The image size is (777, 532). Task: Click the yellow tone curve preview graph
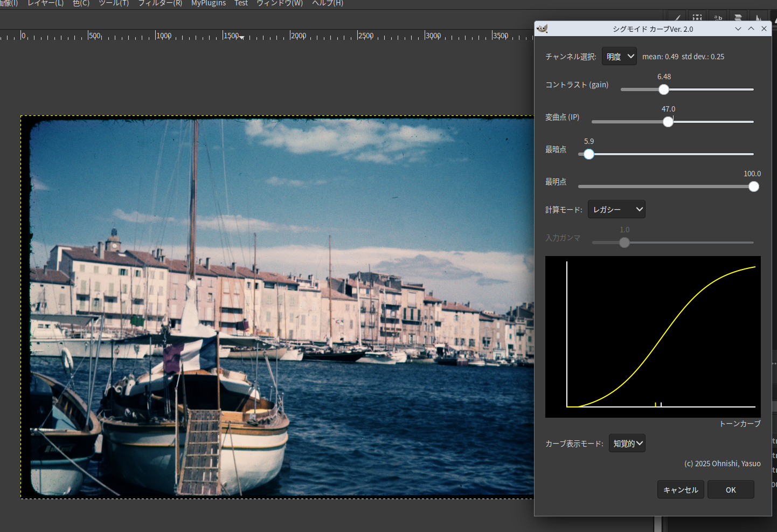653,336
